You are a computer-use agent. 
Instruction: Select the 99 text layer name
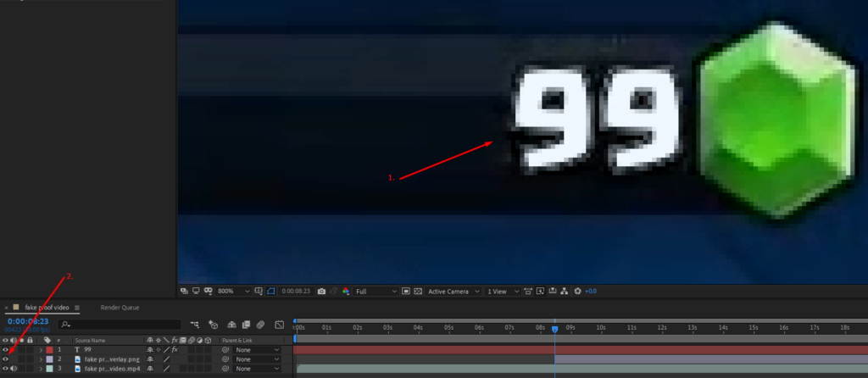coord(87,350)
